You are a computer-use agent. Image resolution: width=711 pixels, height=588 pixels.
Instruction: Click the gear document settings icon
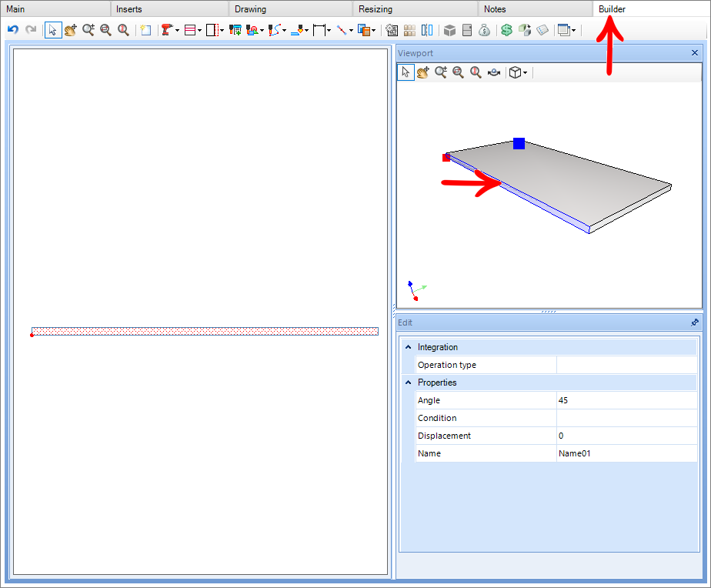click(392, 30)
